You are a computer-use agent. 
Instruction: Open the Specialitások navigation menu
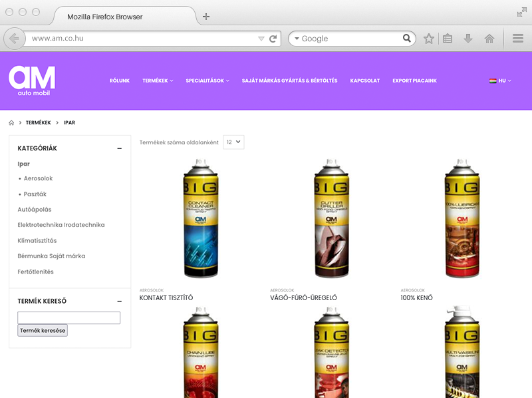point(207,81)
